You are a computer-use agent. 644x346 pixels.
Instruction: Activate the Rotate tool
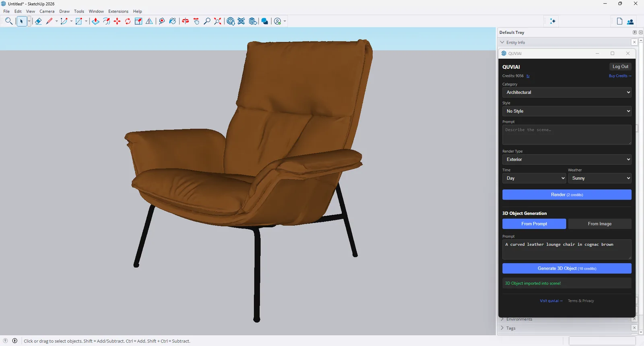(x=128, y=21)
